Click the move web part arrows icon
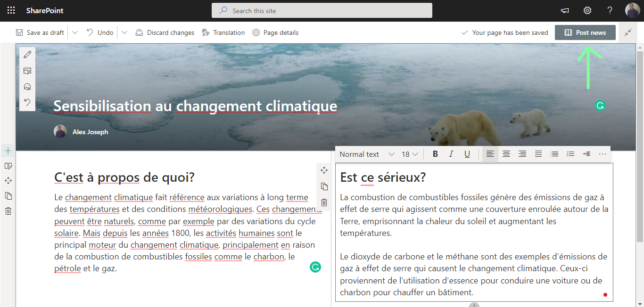This screenshot has height=307, width=644. 324,170
